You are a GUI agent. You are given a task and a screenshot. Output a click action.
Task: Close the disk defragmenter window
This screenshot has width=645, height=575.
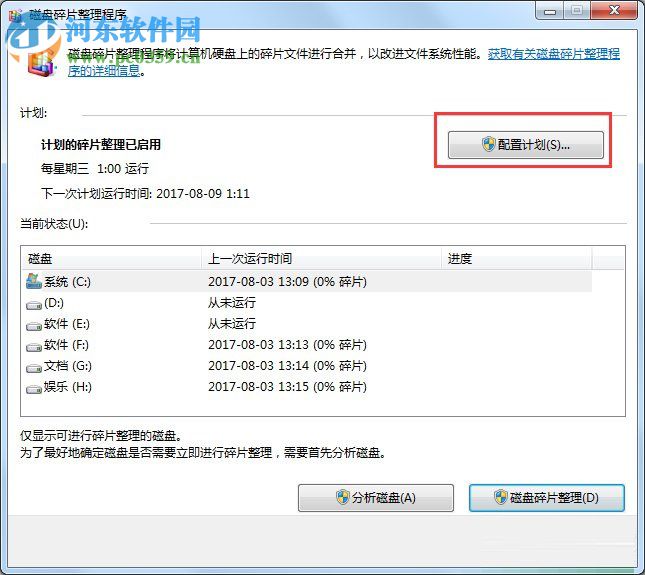tap(614, 10)
